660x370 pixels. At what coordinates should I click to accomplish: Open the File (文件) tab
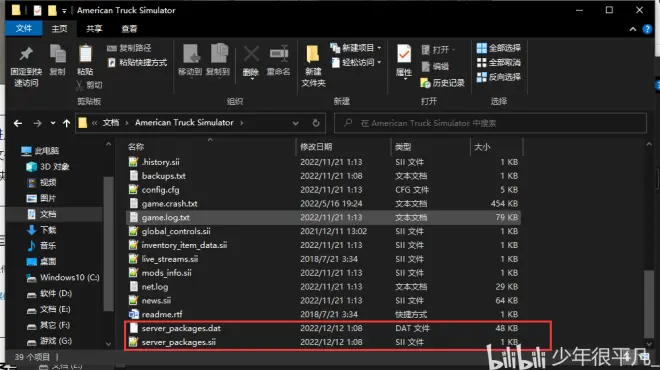coord(24,28)
